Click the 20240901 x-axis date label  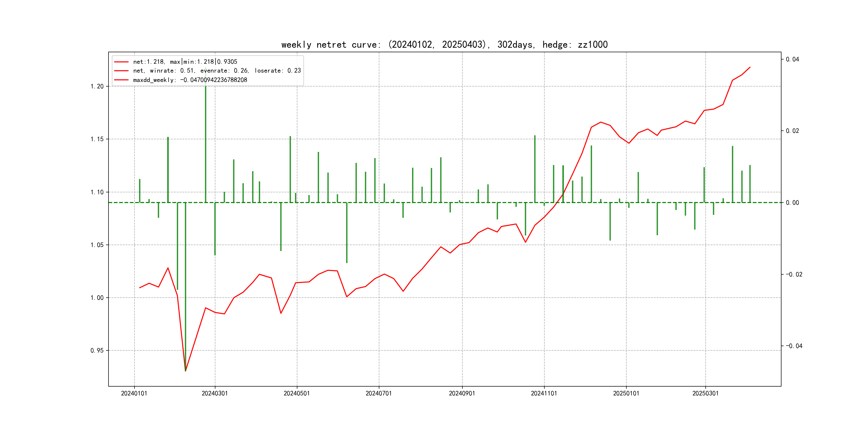point(462,393)
